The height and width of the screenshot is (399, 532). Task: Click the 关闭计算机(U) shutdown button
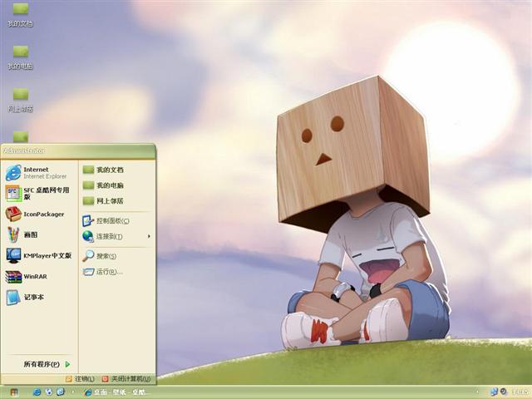126,378
